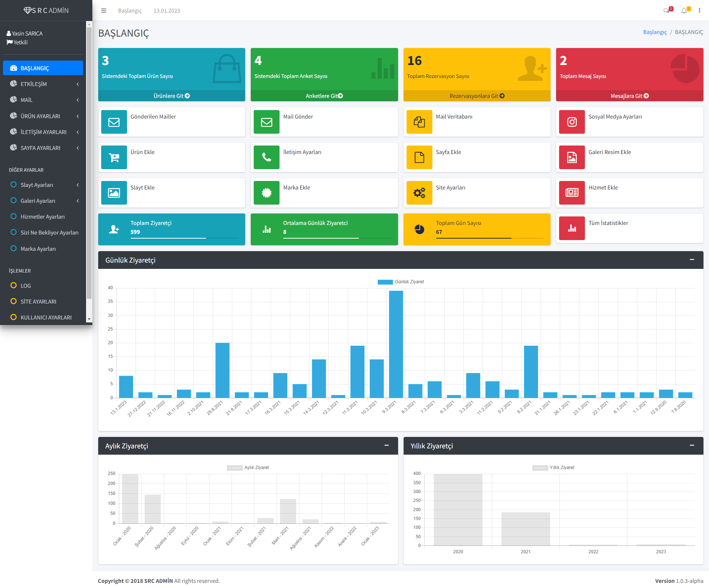Click the Rezervasyonlara Git link

point(477,96)
